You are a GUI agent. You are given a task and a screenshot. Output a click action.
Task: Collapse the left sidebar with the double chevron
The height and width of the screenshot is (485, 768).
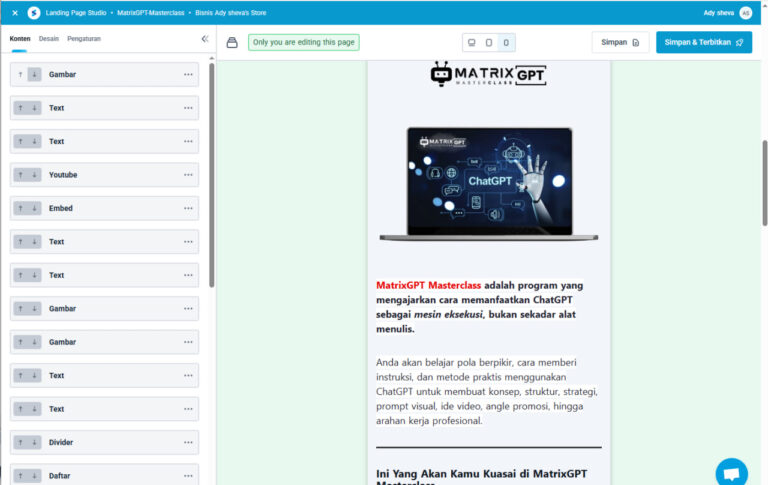[205, 39]
